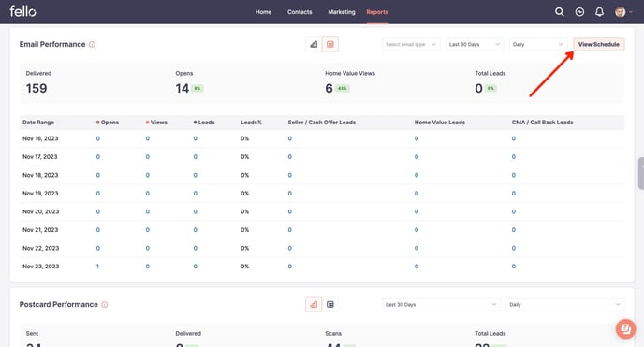
Task: Click Views value for Nov 17, 2023
Action: tap(148, 157)
